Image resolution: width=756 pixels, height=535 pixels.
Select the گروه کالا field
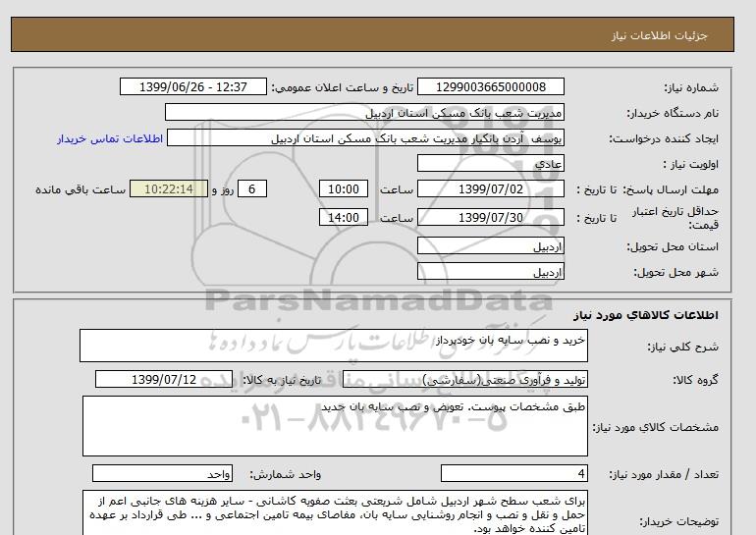[465, 379]
